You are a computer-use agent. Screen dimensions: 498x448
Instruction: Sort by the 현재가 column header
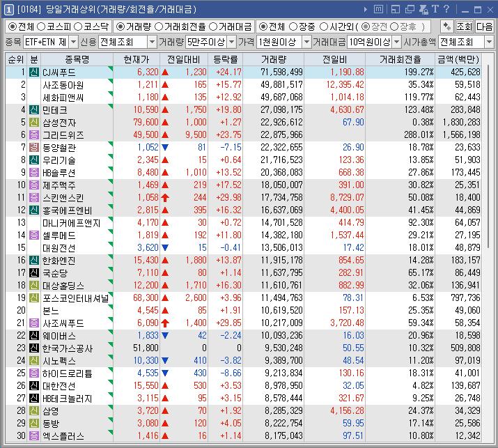137,59
